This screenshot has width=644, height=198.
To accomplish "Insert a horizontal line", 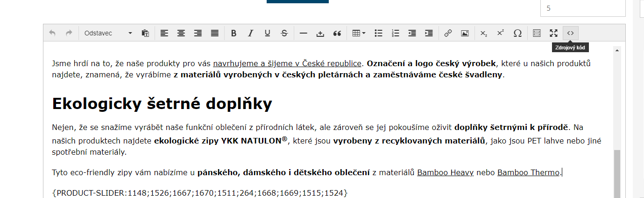I will click(303, 33).
